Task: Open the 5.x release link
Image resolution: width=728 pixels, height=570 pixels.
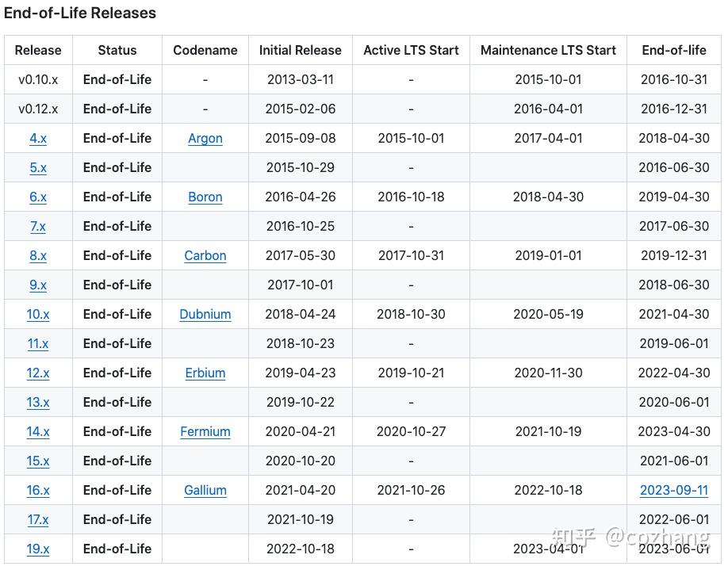Action: (38, 167)
